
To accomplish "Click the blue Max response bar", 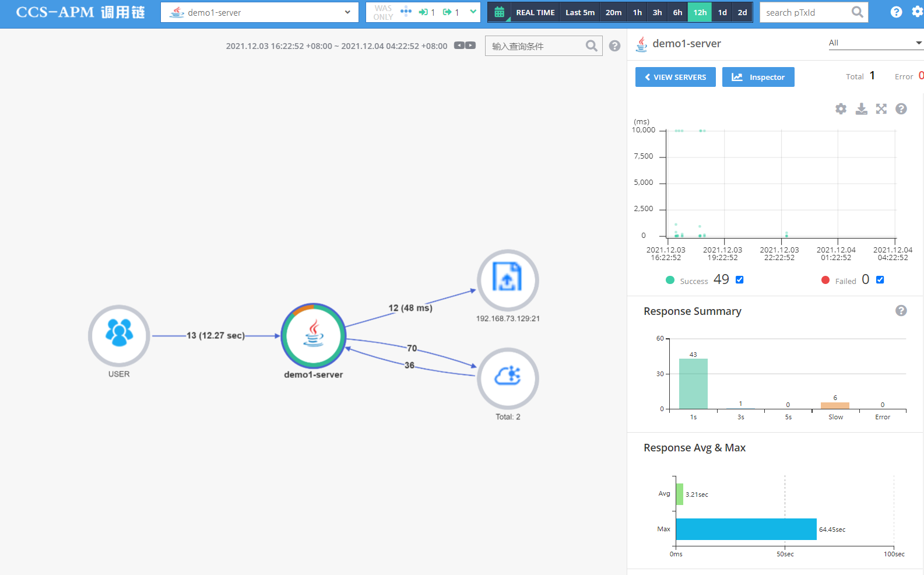I will pyautogui.click(x=746, y=529).
